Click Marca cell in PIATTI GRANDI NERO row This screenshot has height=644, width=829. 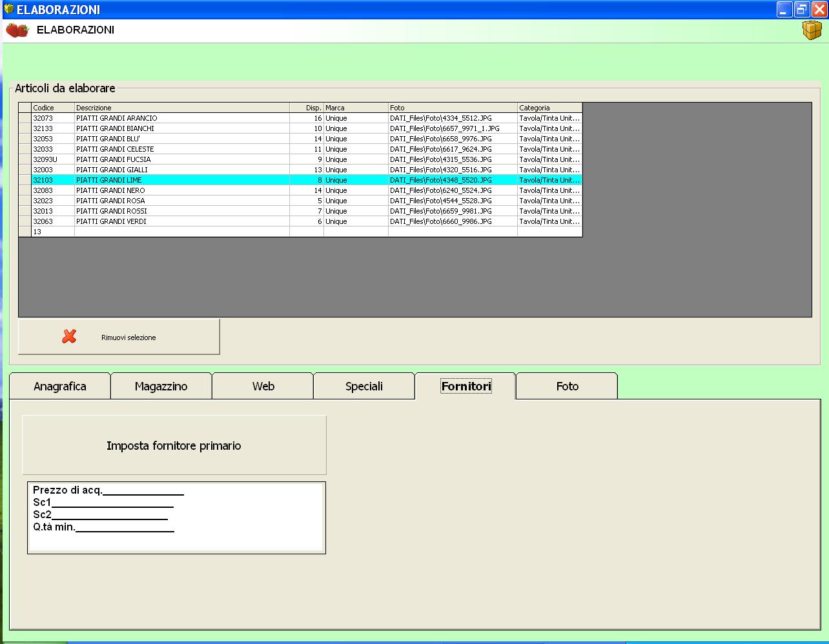(x=356, y=190)
